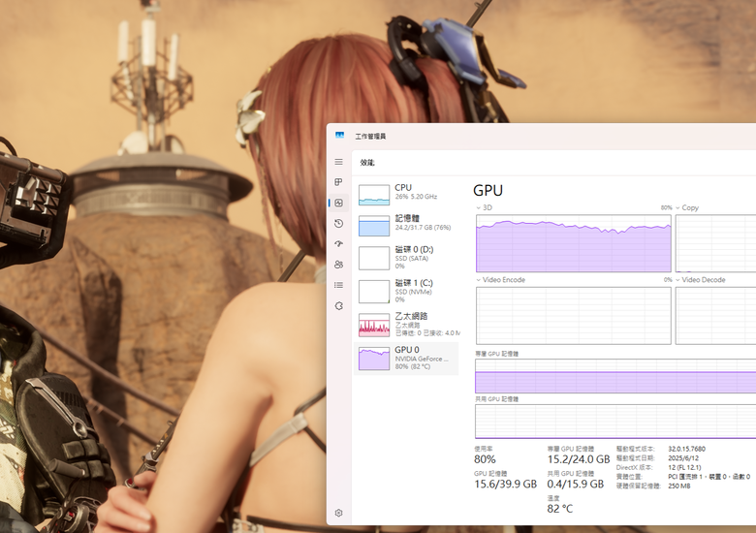756x533 pixels.
Task: Click the 82 °C temperature value
Action: click(x=560, y=509)
